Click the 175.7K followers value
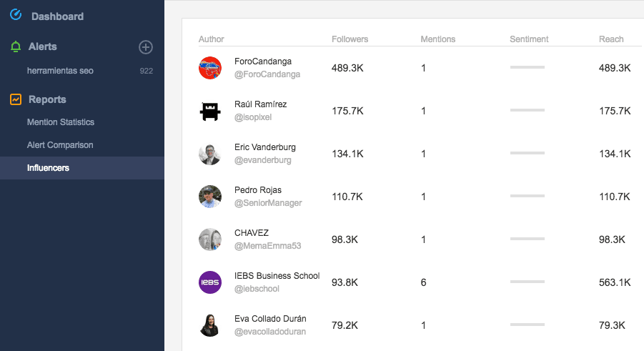Screen dimensions: 644x351 tap(347, 111)
